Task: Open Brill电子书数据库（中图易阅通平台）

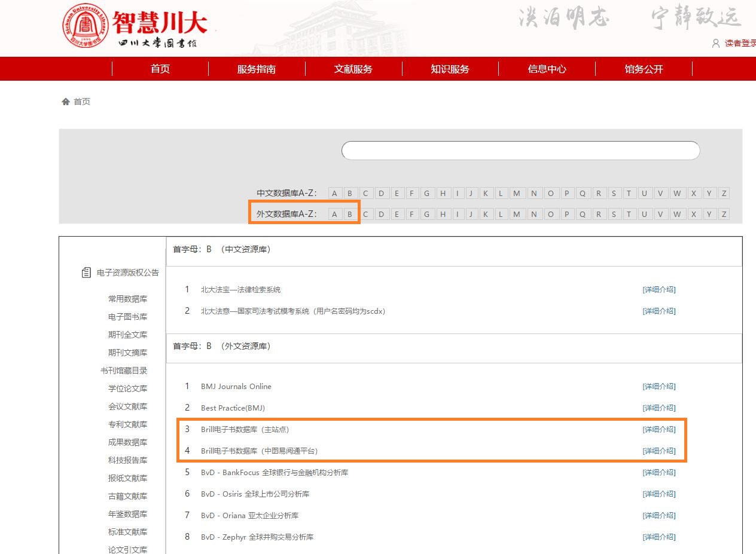Action: click(x=260, y=451)
